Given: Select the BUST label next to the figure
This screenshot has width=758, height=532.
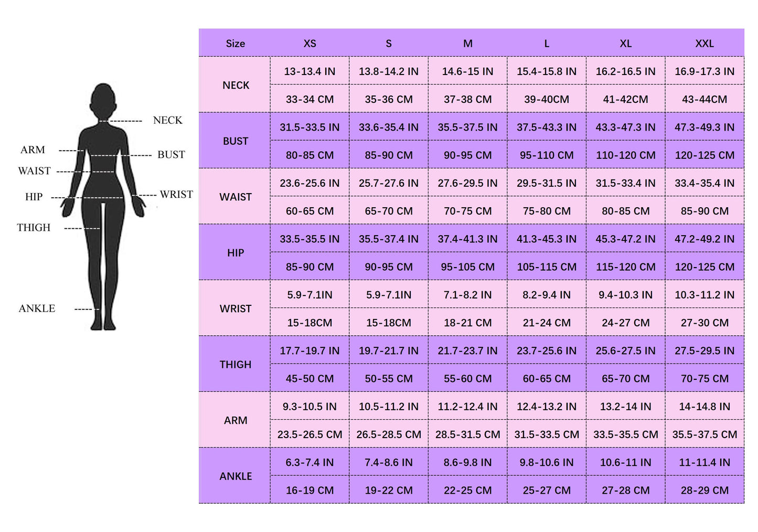Looking at the screenshot, I should [x=171, y=155].
